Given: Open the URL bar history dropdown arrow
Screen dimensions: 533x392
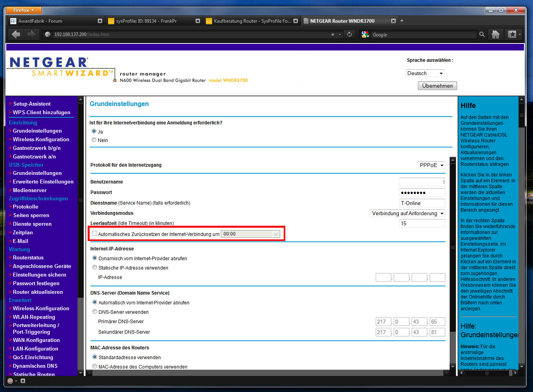Looking at the screenshot, I should (340, 34).
